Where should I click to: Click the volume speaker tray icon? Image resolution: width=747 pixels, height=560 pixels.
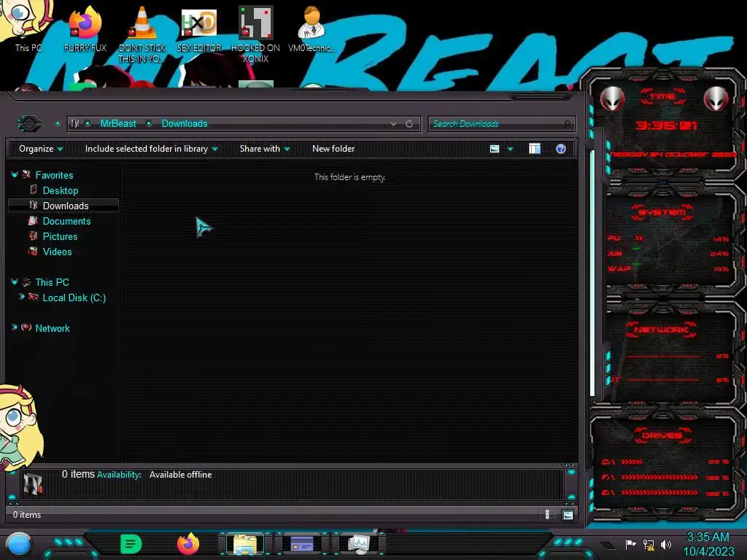click(665, 544)
